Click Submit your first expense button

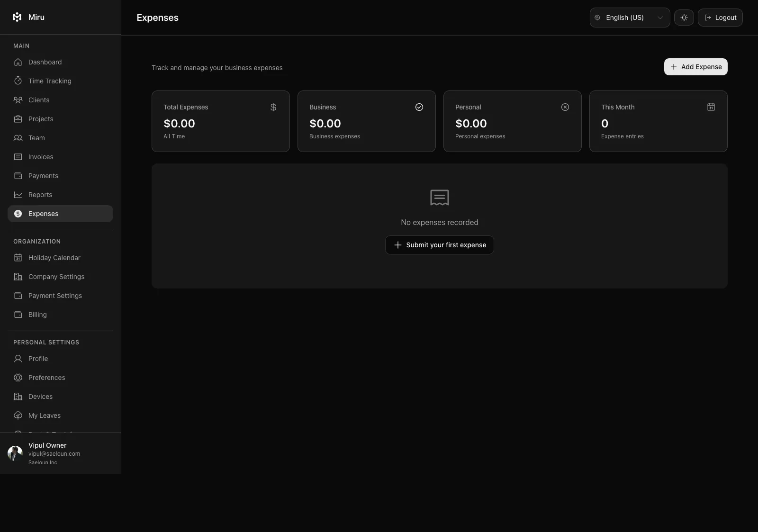(440, 245)
